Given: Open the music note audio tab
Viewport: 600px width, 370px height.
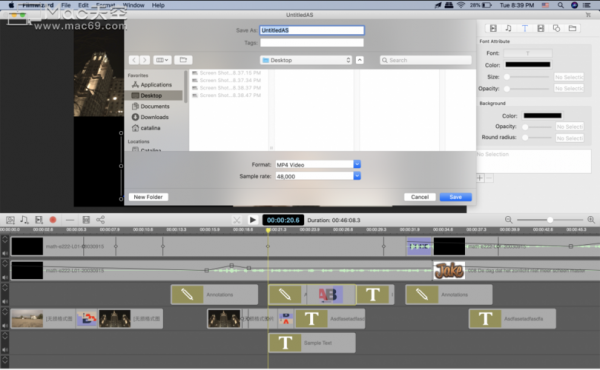Looking at the screenshot, I should click(x=508, y=28).
